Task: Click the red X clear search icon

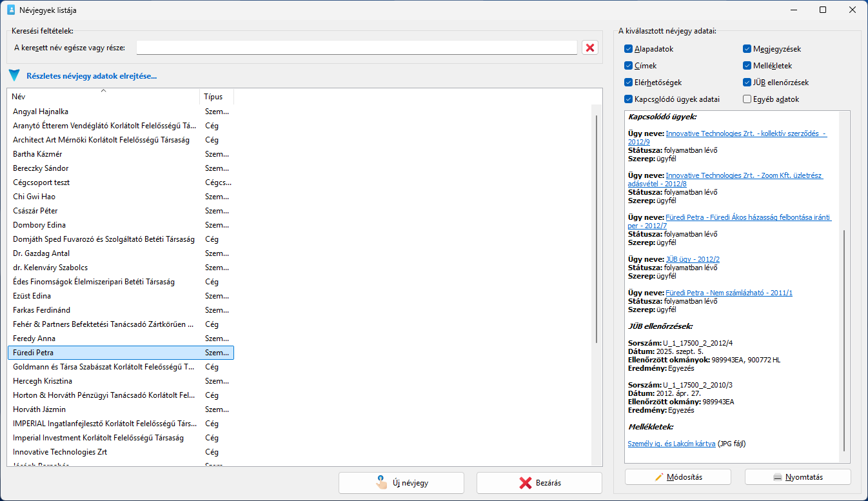Action: 589,48
